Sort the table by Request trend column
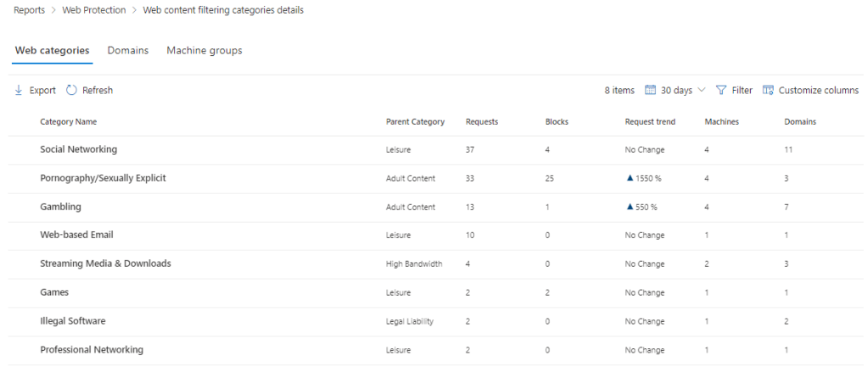 pos(650,122)
